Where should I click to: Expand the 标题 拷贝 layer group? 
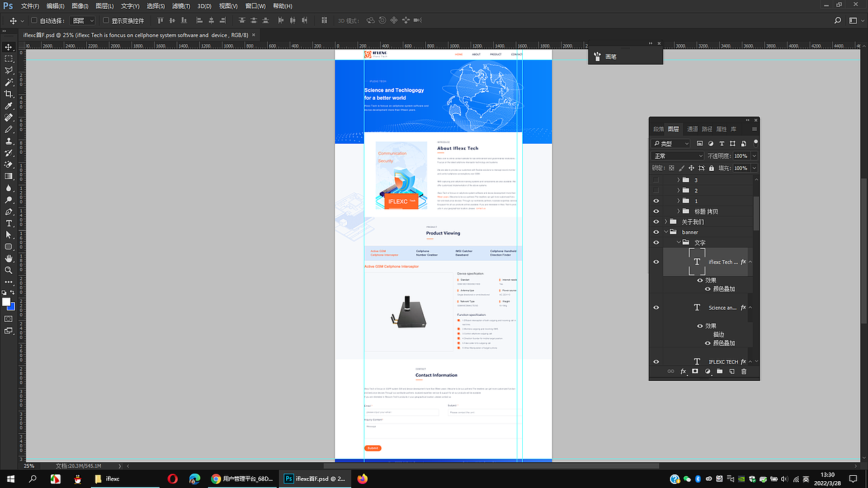click(677, 211)
